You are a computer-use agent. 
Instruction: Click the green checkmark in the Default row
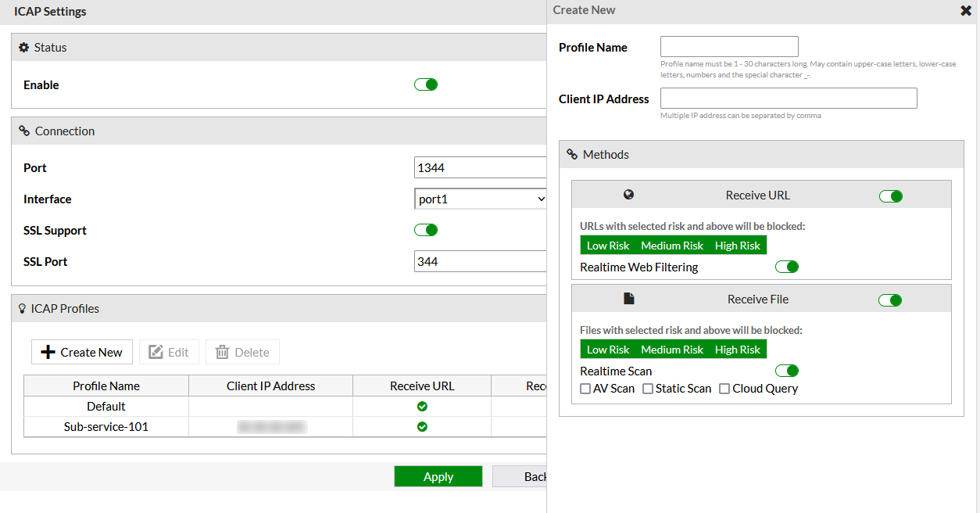(x=422, y=406)
